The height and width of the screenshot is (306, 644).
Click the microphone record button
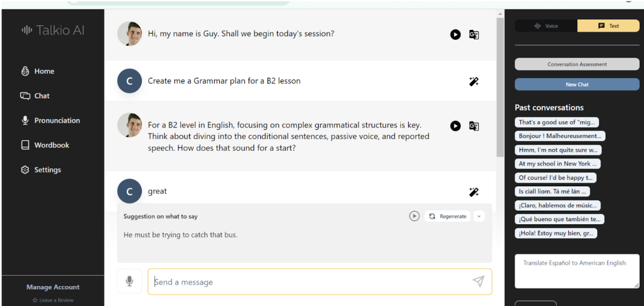pos(130,281)
